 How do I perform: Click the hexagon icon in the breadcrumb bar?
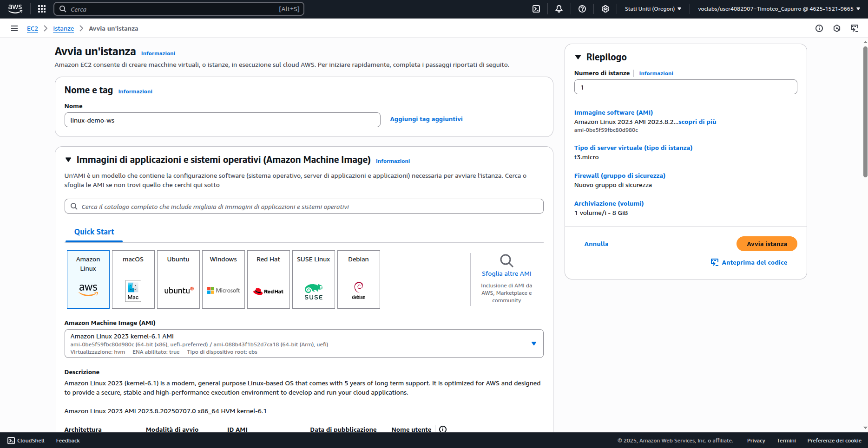pos(837,28)
